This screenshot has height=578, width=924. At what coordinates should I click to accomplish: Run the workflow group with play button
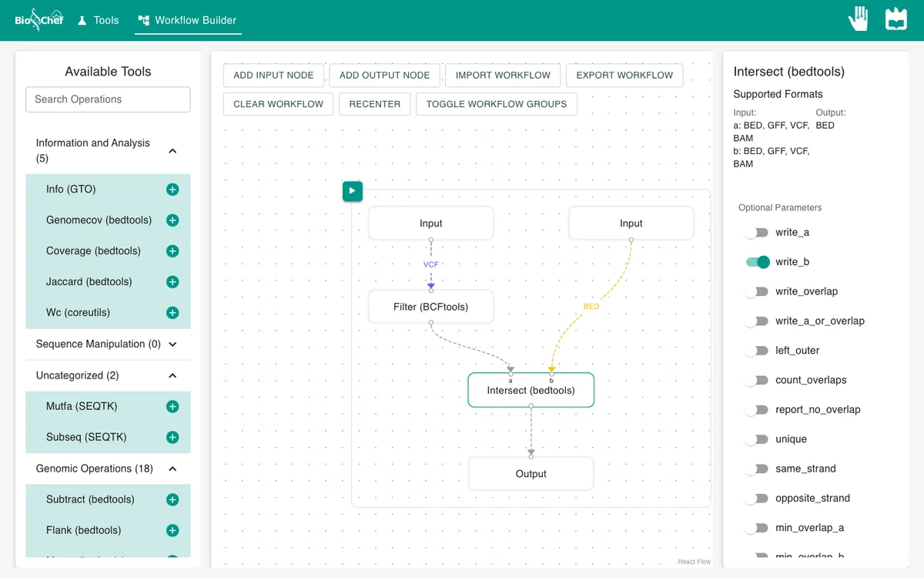tap(353, 190)
